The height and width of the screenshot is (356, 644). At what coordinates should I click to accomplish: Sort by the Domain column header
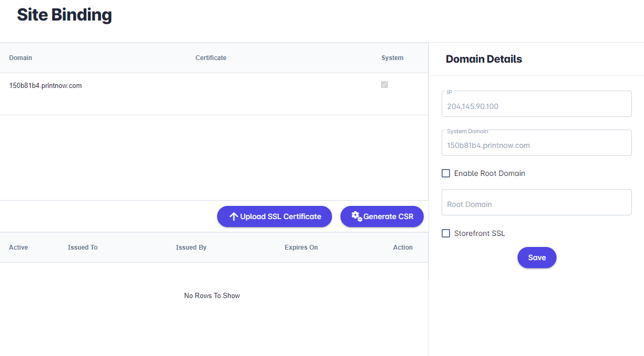(x=21, y=58)
